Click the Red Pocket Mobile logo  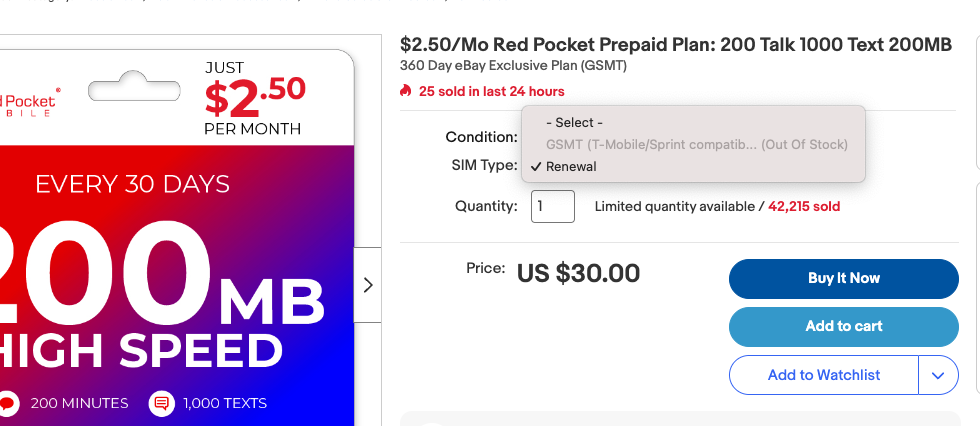click(x=30, y=103)
